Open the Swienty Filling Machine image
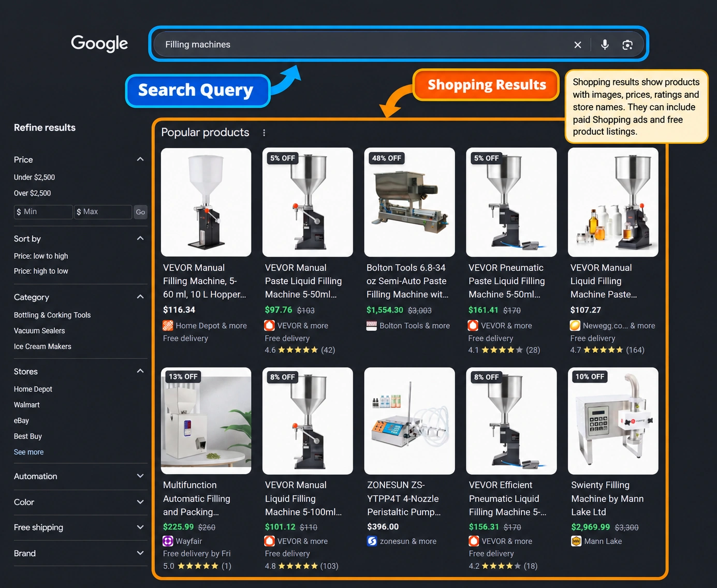The image size is (717, 588). click(x=613, y=421)
